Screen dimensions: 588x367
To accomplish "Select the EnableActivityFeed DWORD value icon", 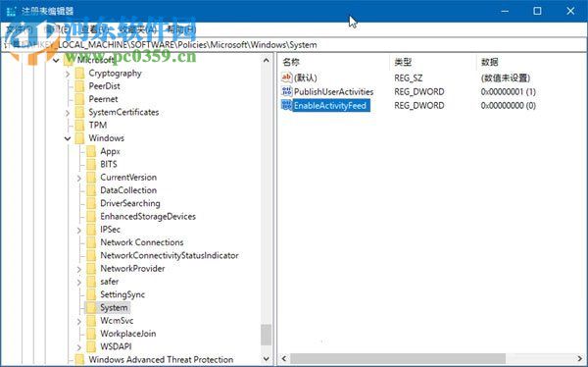I will pos(286,106).
